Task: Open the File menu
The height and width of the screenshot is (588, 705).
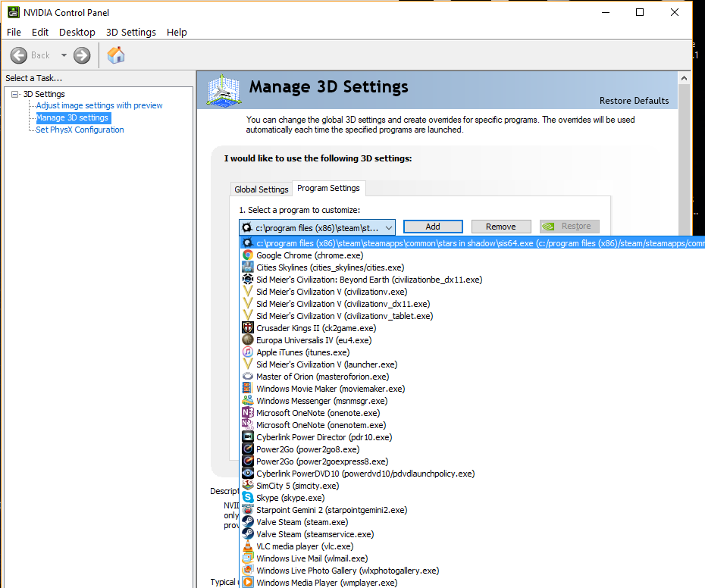Action: click(14, 33)
